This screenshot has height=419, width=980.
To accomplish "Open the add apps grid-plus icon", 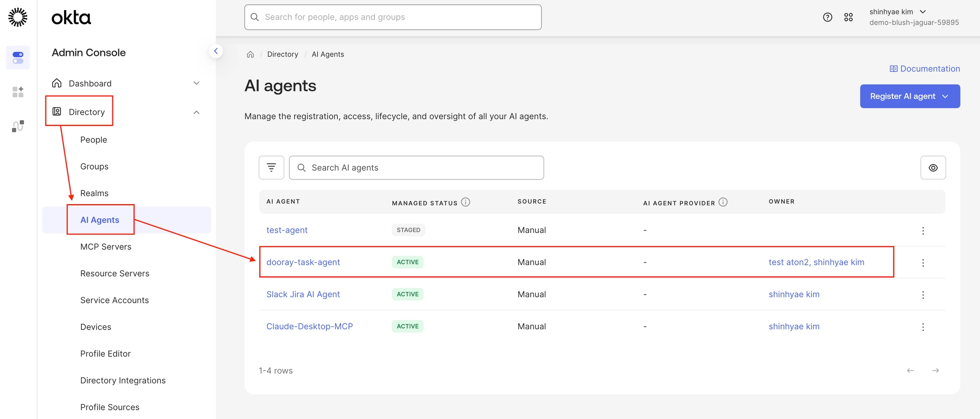I will pyautogui.click(x=18, y=92).
